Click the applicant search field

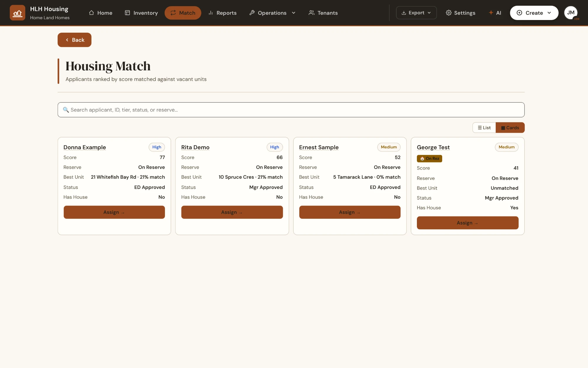tap(291, 110)
